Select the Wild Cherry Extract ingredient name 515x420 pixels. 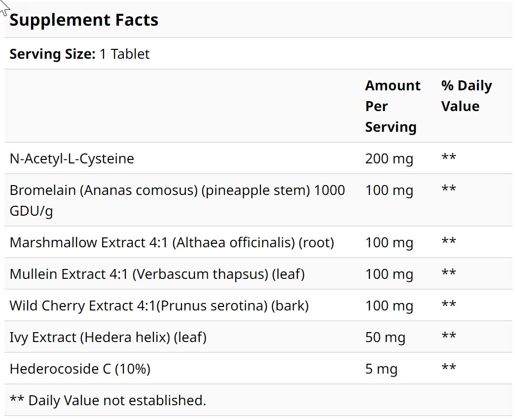coord(159,305)
